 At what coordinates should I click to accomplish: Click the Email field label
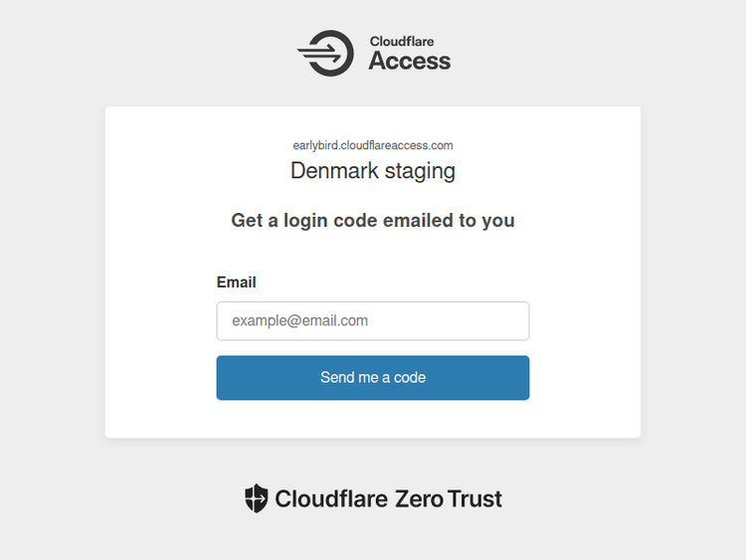point(236,282)
